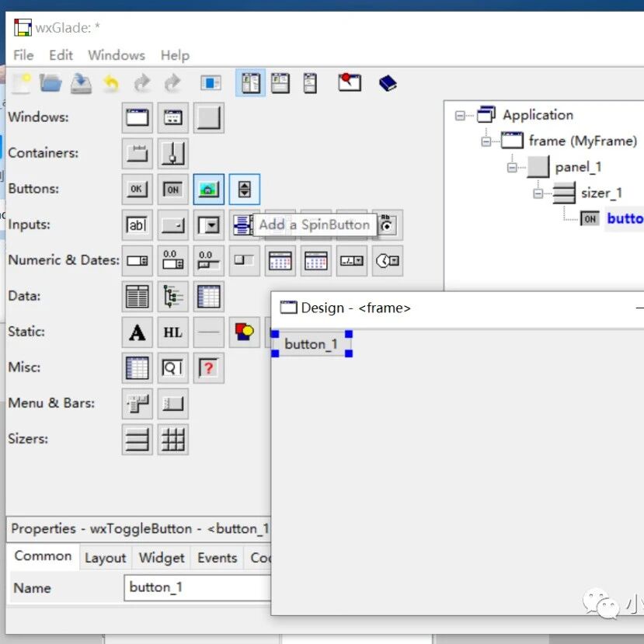The image size is (644, 644).
Task: Click the yellow Undo arrow
Action: [111, 83]
